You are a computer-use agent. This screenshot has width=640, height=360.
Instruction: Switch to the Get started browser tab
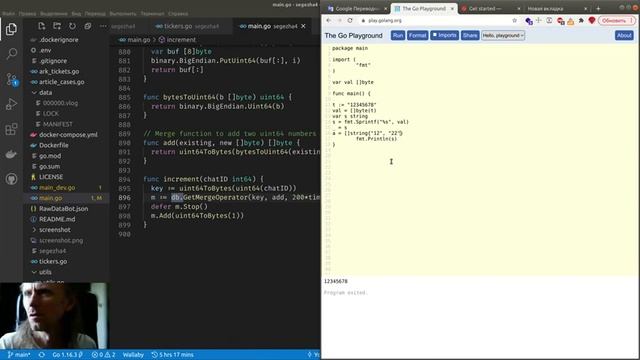[x=484, y=9]
